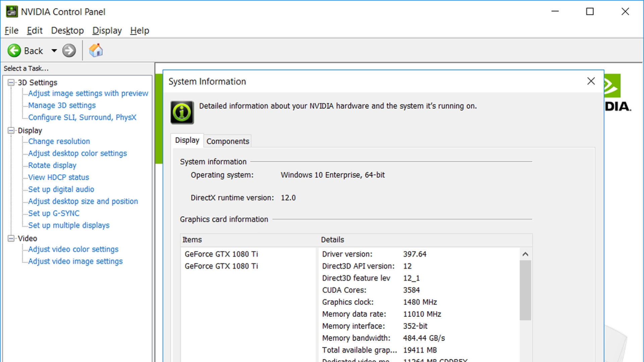Open Rotate display task
Screen dimensions: 644x362
tap(52, 165)
